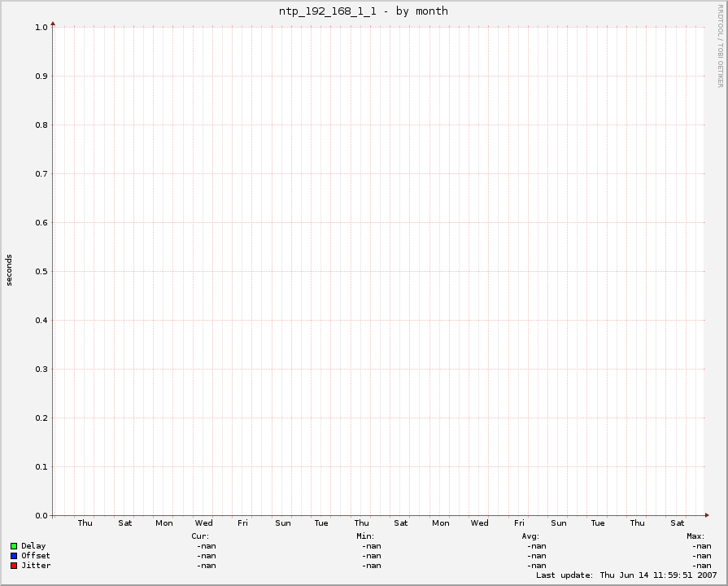728x586 pixels.
Task: Click the Jitter row Max value '-nan'
Action: [x=702, y=566]
